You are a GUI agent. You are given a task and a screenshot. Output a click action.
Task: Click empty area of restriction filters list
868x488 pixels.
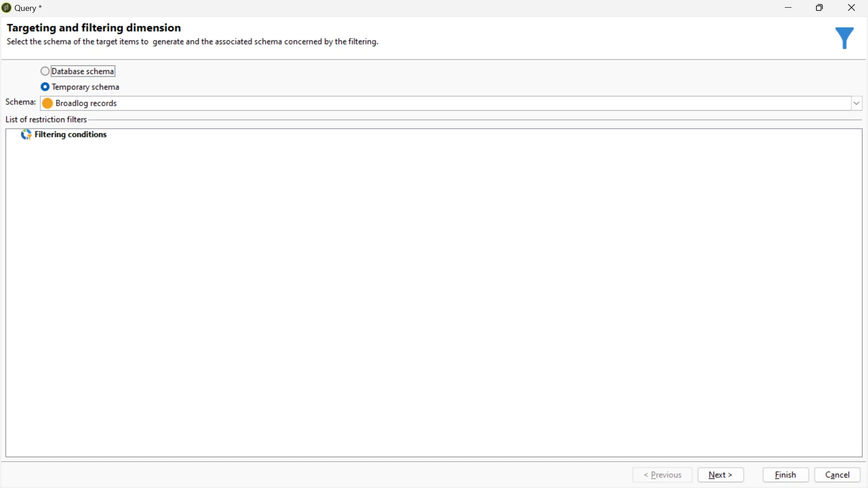pyautogui.click(x=434, y=294)
